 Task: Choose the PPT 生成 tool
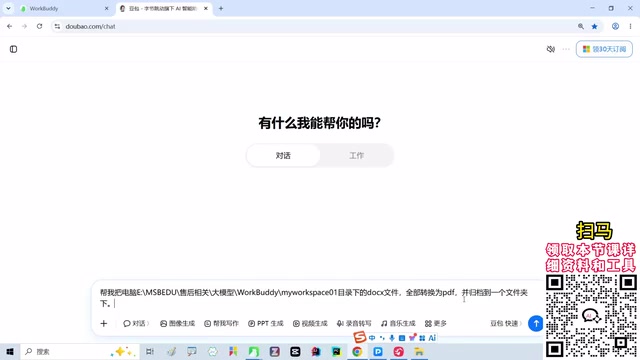pos(266,323)
